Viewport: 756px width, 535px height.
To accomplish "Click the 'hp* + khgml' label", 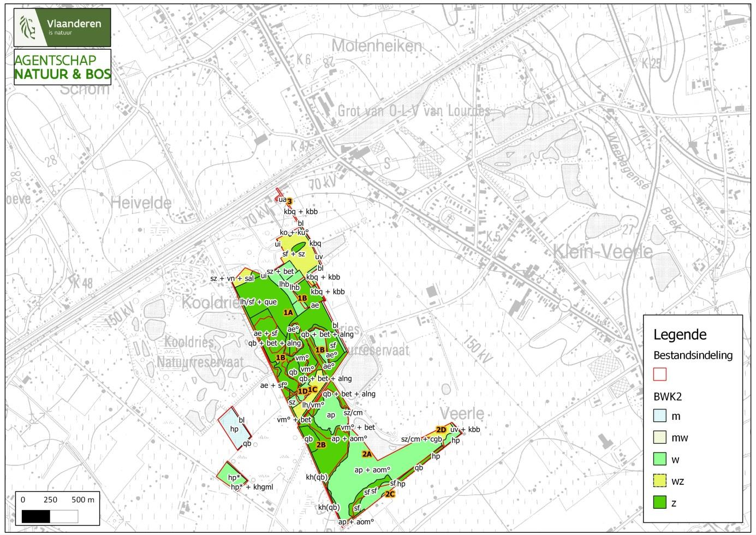I will (252, 487).
